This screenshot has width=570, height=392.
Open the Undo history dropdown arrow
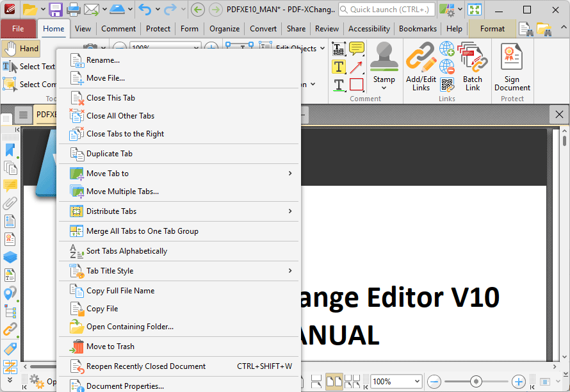pos(158,10)
